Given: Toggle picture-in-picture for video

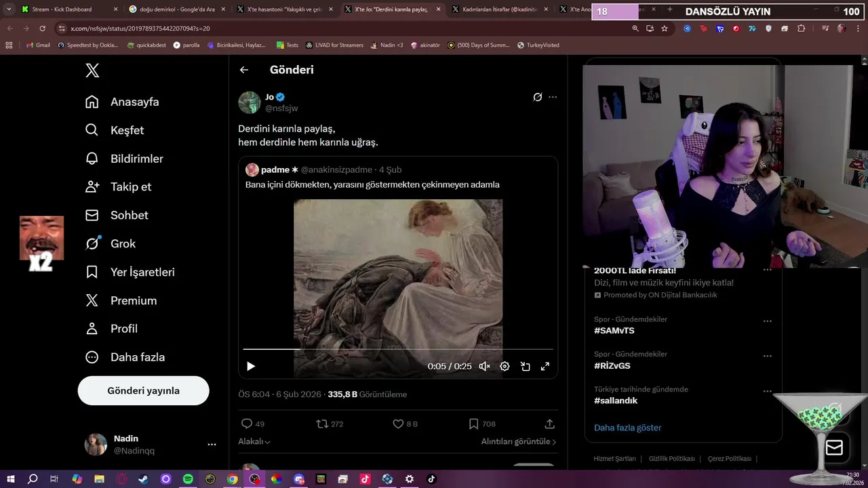Looking at the screenshot, I should [x=525, y=366].
